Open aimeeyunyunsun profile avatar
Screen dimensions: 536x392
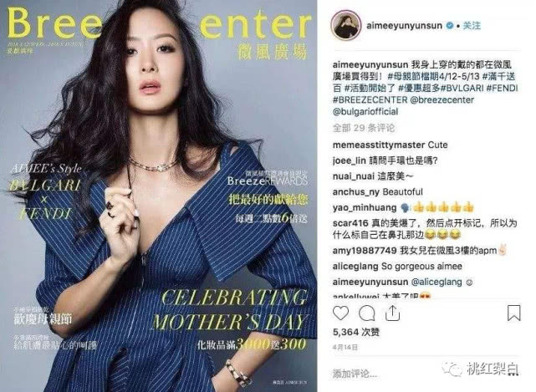click(346, 26)
